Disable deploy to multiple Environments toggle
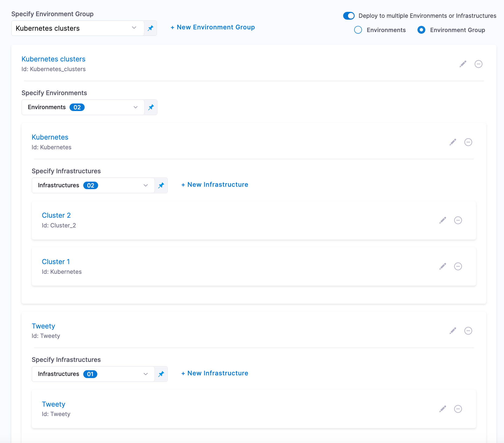Image resolution: width=504 pixels, height=443 pixels. [x=349, y=16]
